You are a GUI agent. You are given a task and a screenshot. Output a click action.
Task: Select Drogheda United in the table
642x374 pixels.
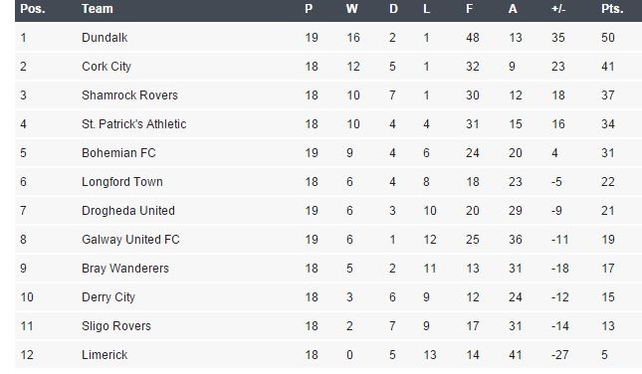coord(128,211)
